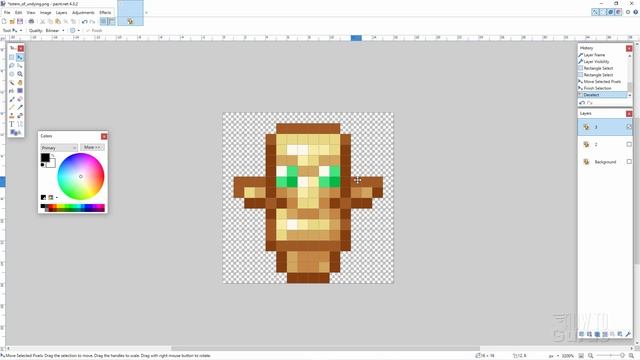Click the Print toolbar icon
640x360 pixels.
tap(31, 21)
